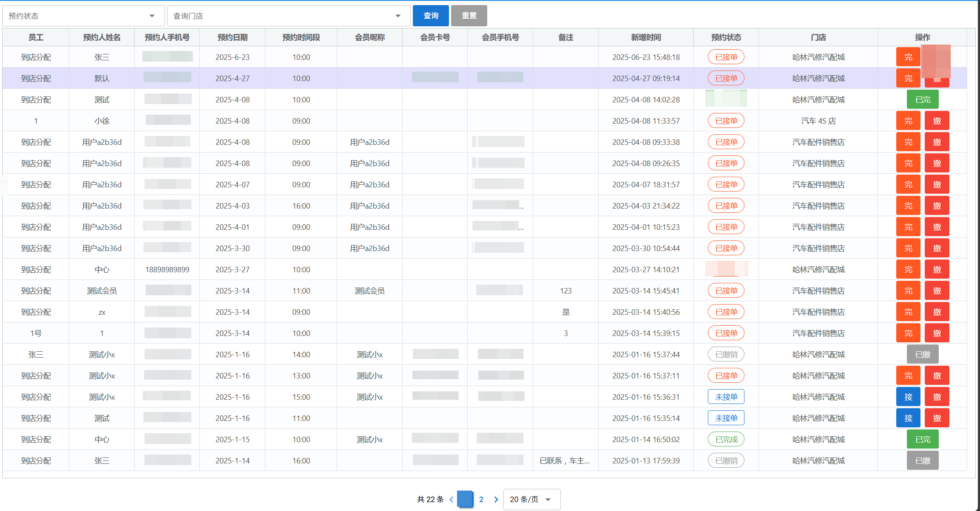Click 完 button for 张三 2025-6-23 row

(908, 57)
